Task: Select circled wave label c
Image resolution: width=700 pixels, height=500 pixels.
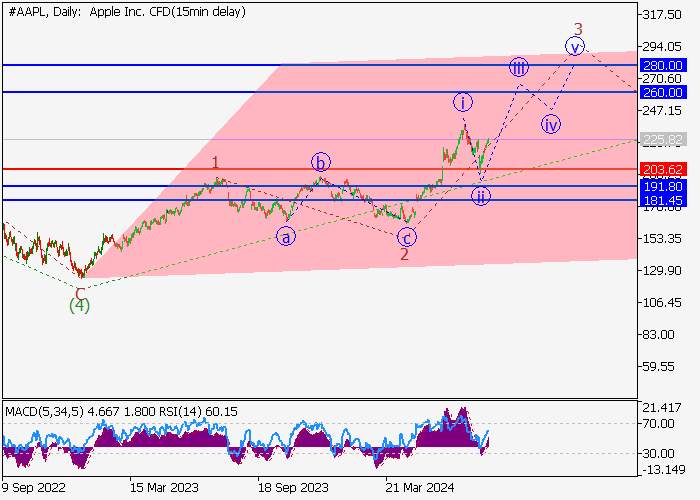Action: pos(407,238)
